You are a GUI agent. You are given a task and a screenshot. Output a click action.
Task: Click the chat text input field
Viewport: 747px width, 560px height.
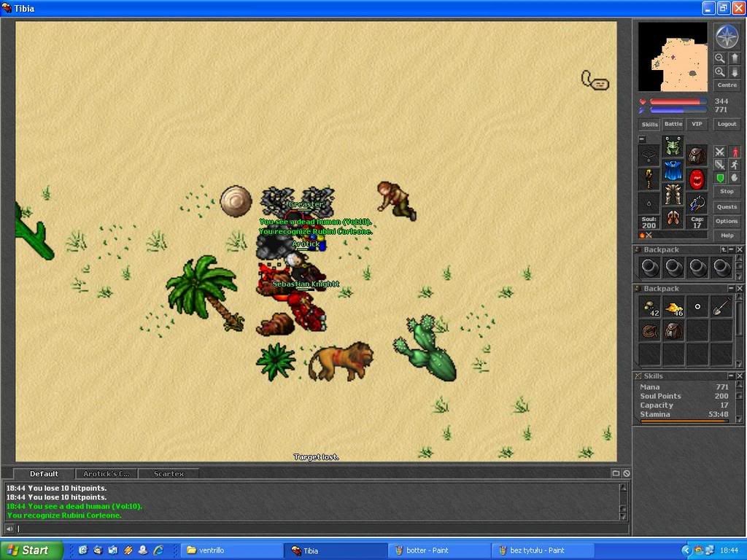[x=322, y=529]
